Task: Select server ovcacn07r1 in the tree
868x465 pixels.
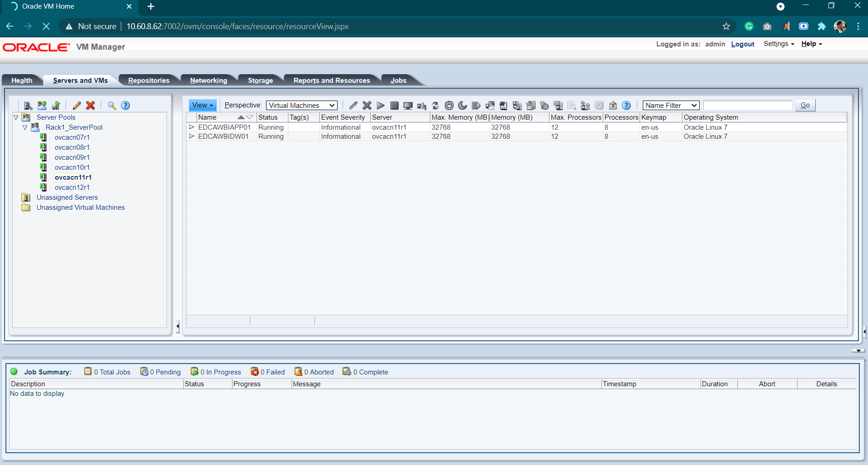Action: (x=72, y=137)
